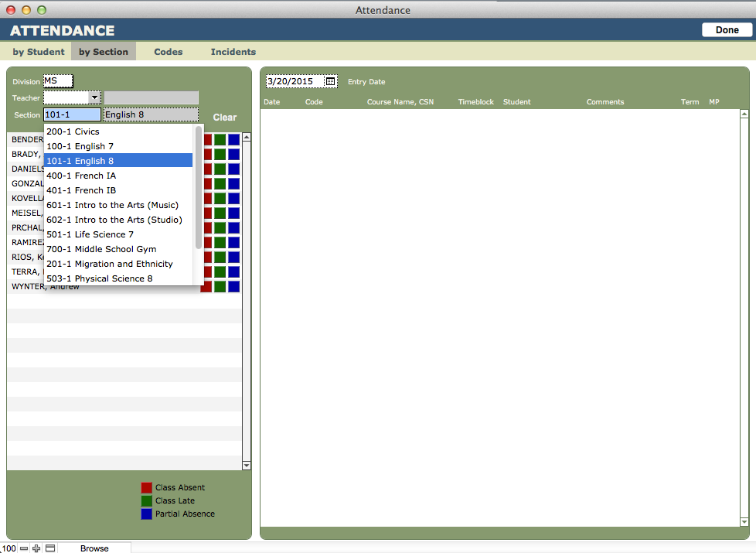The image size is (756, 553).
Task: Switch to the by Student tab
Action: (x=39, y=52)
